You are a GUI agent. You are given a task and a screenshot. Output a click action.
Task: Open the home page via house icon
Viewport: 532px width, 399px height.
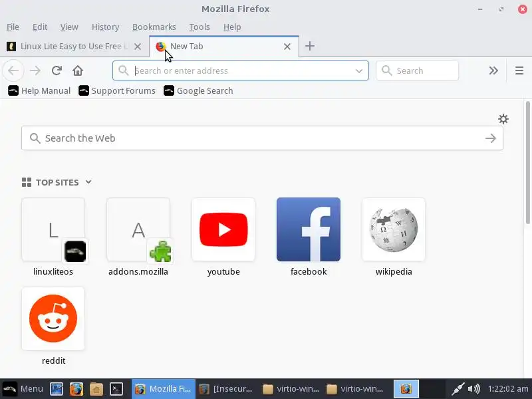(78, 70)
